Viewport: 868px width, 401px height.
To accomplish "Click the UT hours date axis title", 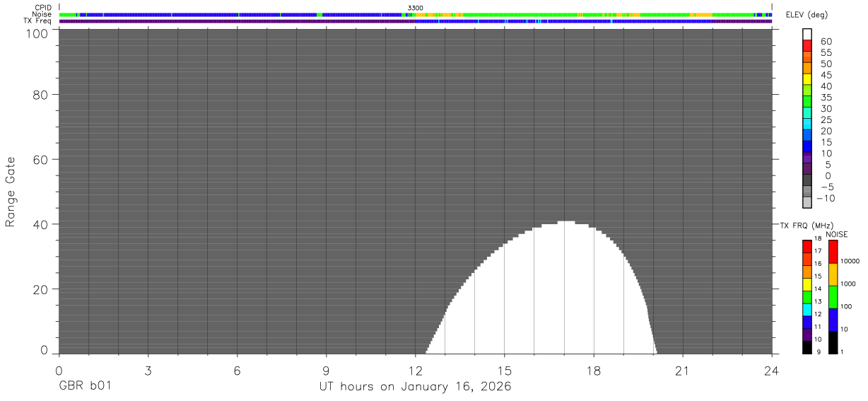I will (x=415, y=387).
